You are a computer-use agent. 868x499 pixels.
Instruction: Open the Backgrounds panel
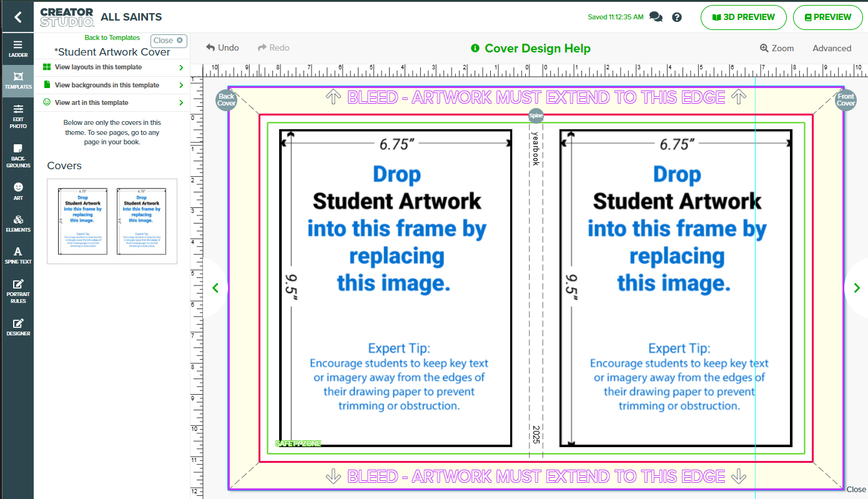pyautogui.click(x=17, y=156)
